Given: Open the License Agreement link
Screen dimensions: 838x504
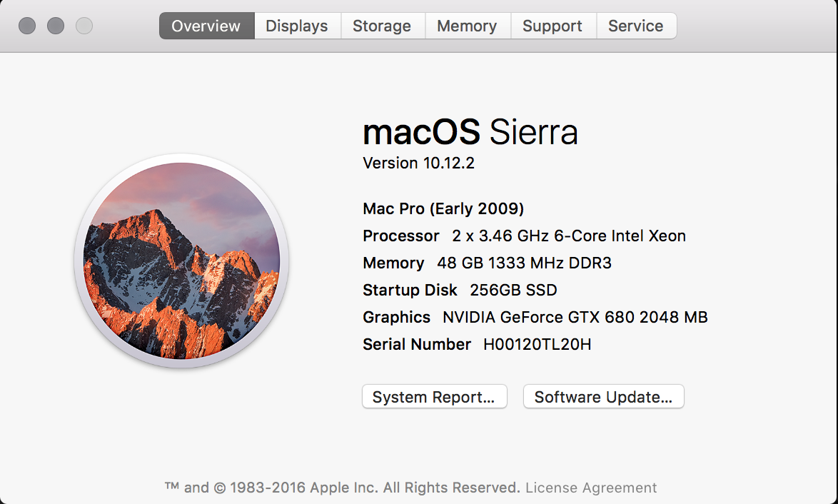Looking at the screenshot, I should pos(591,488).
